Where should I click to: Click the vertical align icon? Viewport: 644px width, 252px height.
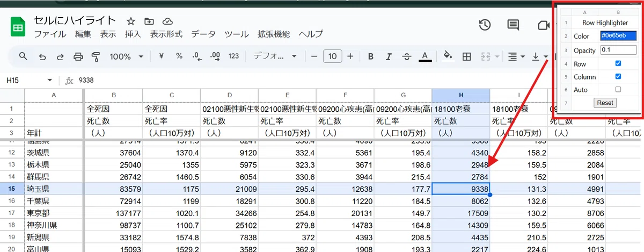pyautogui.click(x=536, y=56)
